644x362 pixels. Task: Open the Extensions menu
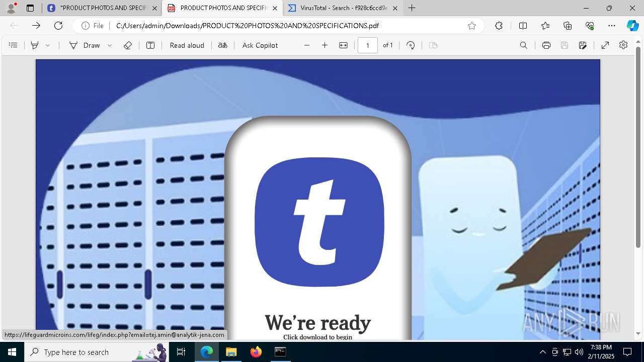(499, 26)
